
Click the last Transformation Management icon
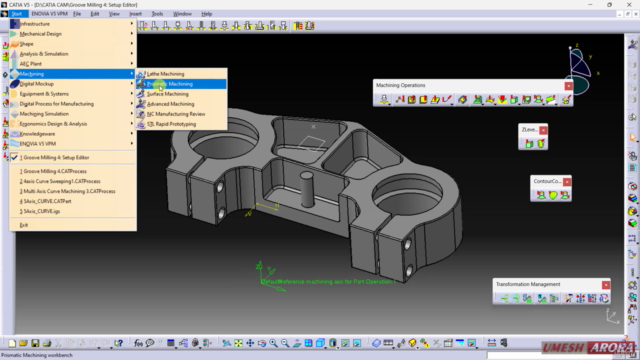coord(604,298)
